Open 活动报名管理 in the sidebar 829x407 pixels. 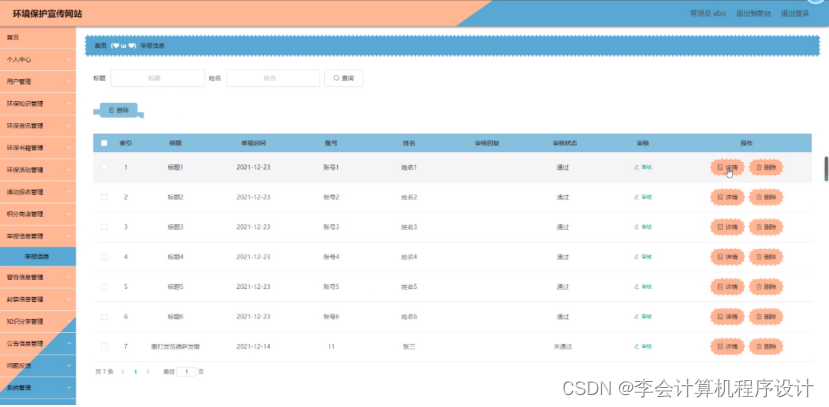click(x=38, y=192)
